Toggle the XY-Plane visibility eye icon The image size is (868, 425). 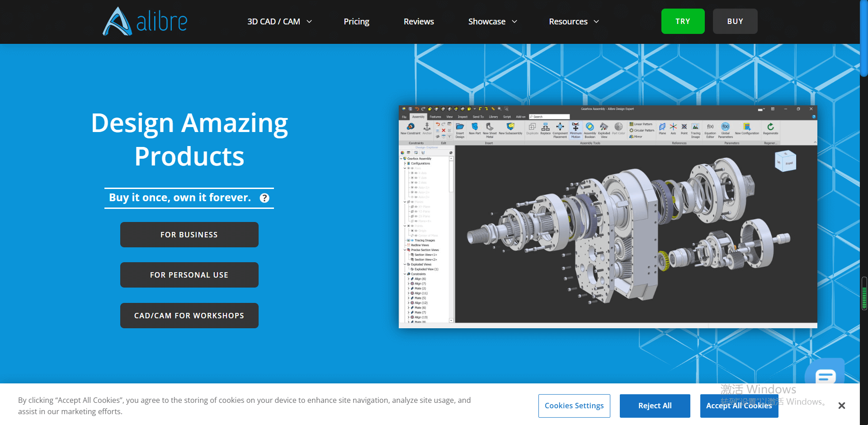tap(415, 207)
